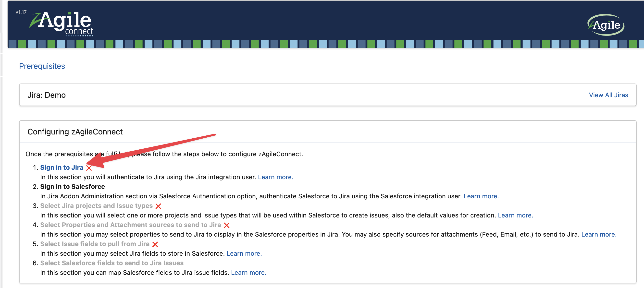Click Learn more for Jira fields to store
Screen dimensions: 644x288
point(244,253)
